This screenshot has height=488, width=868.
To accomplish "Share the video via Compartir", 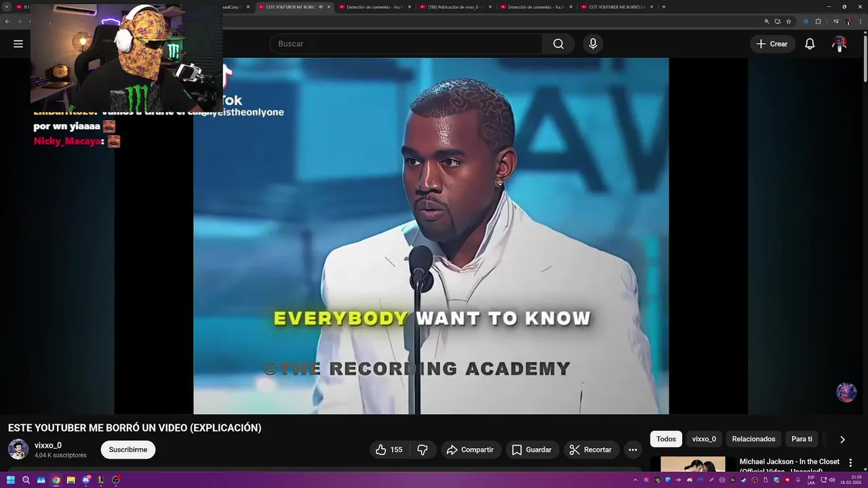I will (x=470, y=449).
